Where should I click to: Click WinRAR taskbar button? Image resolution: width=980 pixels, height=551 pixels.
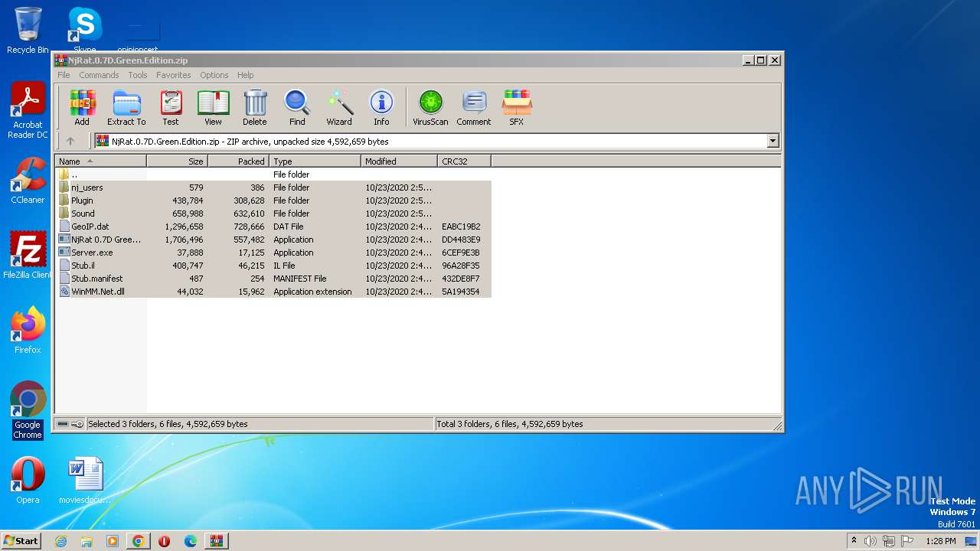(216, 541)
